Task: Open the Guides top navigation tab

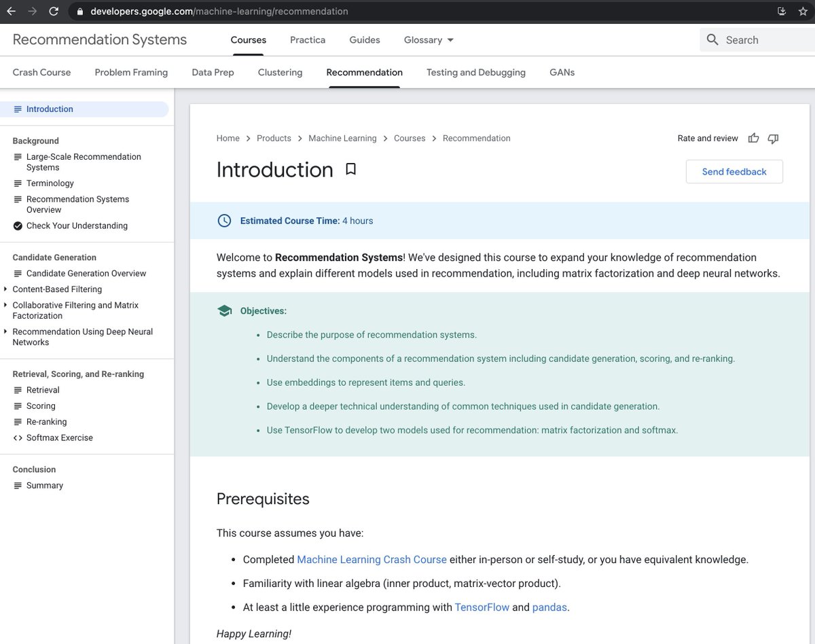Action: [365, 39]
